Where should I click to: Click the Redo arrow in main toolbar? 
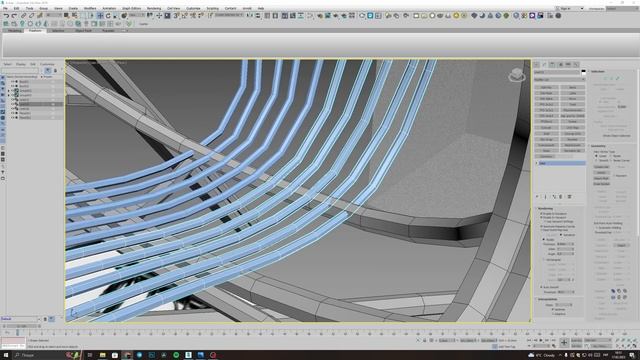(14, 16)
